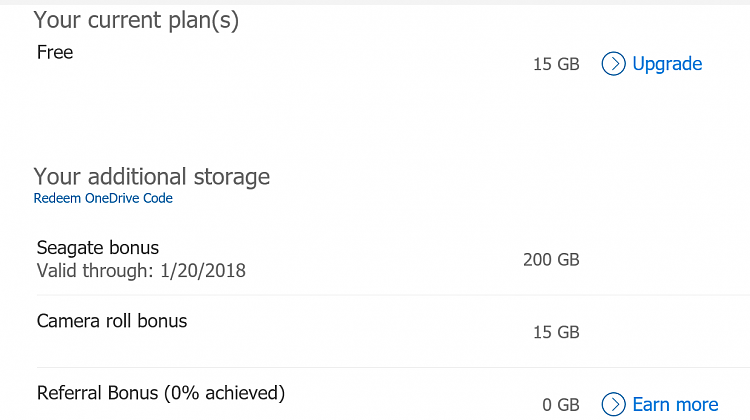Click the Upgrade text label

[x=667, y=64]
